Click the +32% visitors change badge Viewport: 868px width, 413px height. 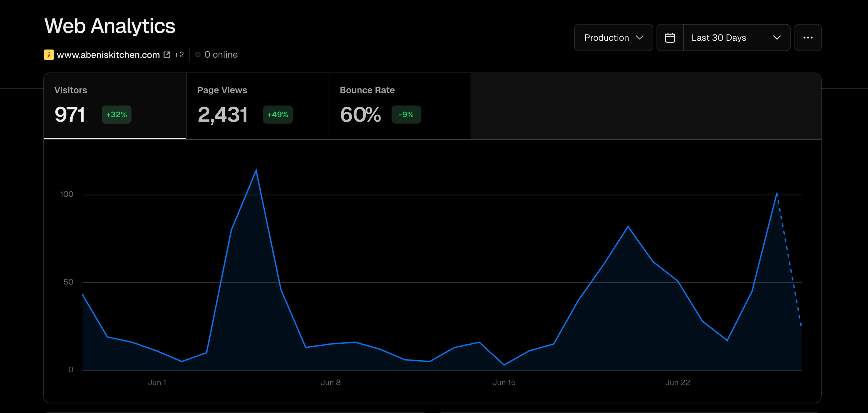click(x=117, y=115)
